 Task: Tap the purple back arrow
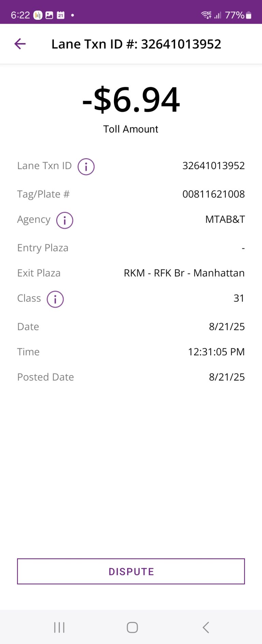[x=20, y=44]
